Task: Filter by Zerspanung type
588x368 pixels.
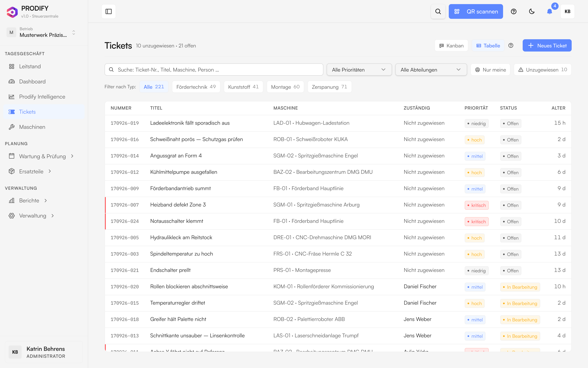Action: pyautogui.click(x=330, y=87)
